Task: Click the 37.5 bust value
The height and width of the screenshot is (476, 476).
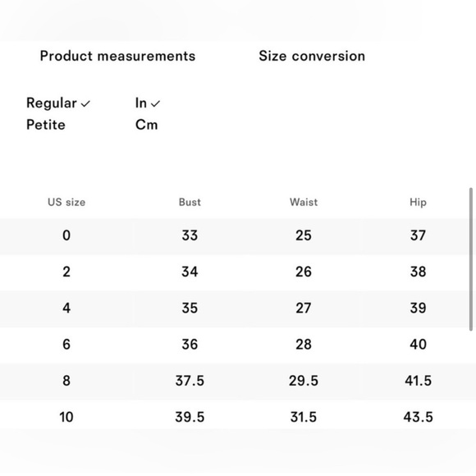Action: click(190, 381)
